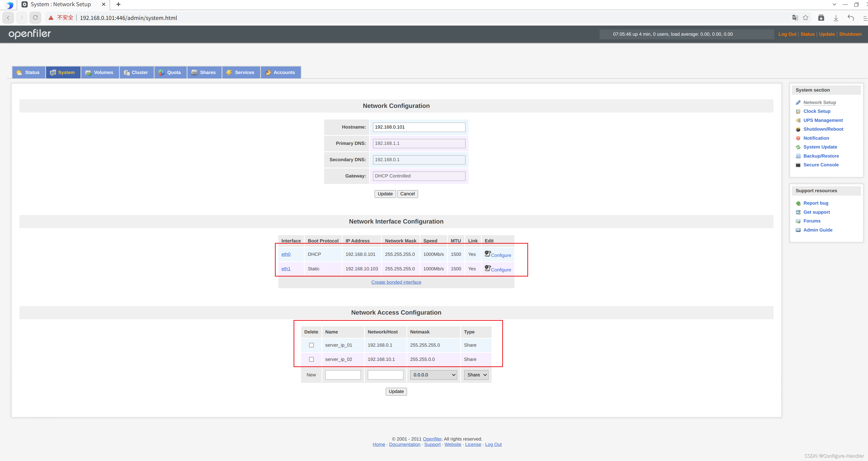Open the new entry netmask dropdown
This screenshot has height=461, width=868.
click(433, 375)
